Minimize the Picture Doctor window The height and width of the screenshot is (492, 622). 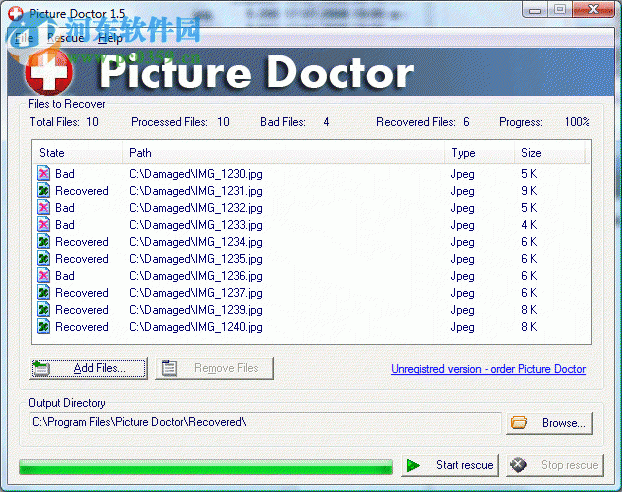[x=535, y=10]
